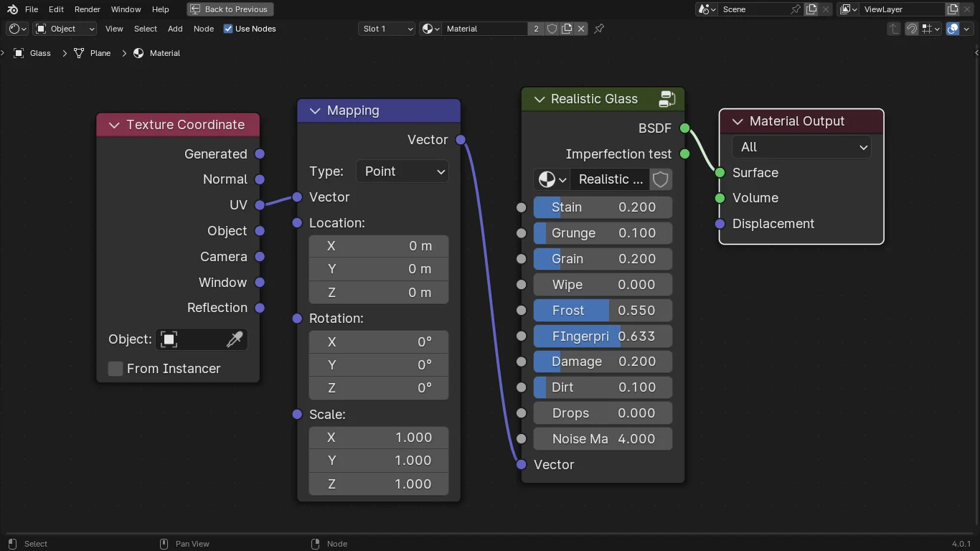Click the Blender logo icon

(12, 9)
